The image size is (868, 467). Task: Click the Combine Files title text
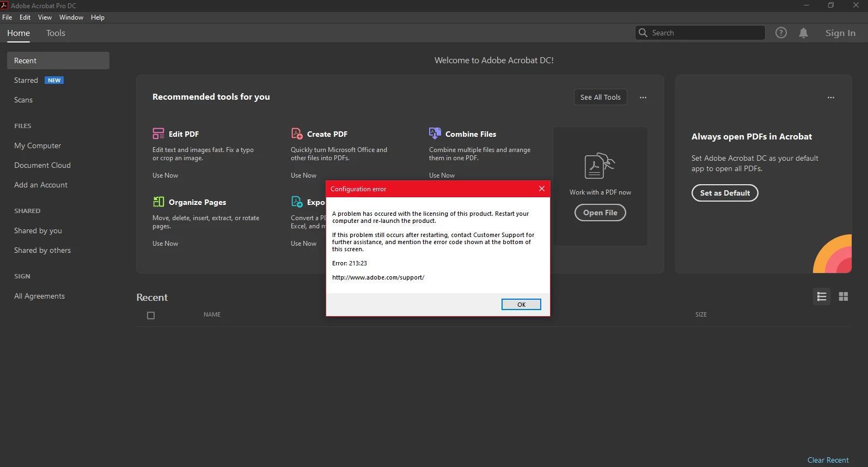(x=470, y=134)
